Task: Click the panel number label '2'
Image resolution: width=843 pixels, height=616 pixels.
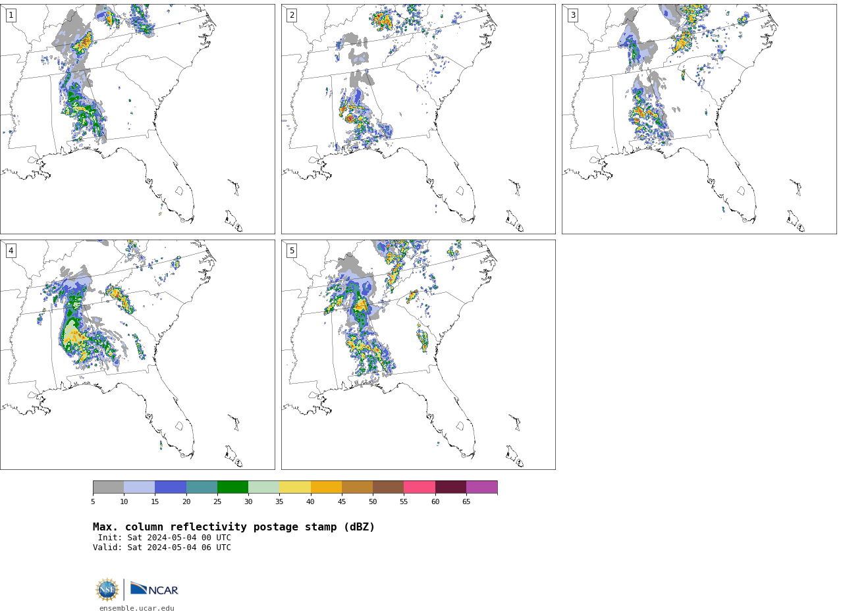Action: (x=292, y=15)
